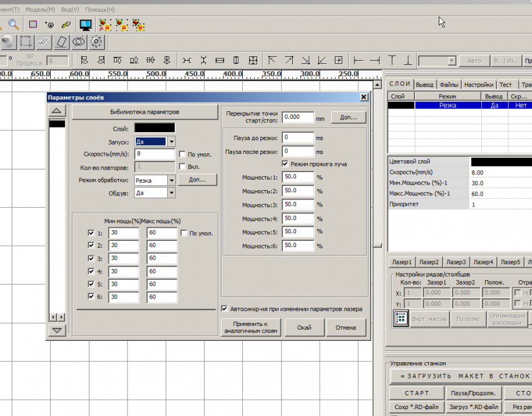This screenshot has width=532, height=416.
Task: Select the eraser-shaped toolbar icon
Action: coord(61,42)
